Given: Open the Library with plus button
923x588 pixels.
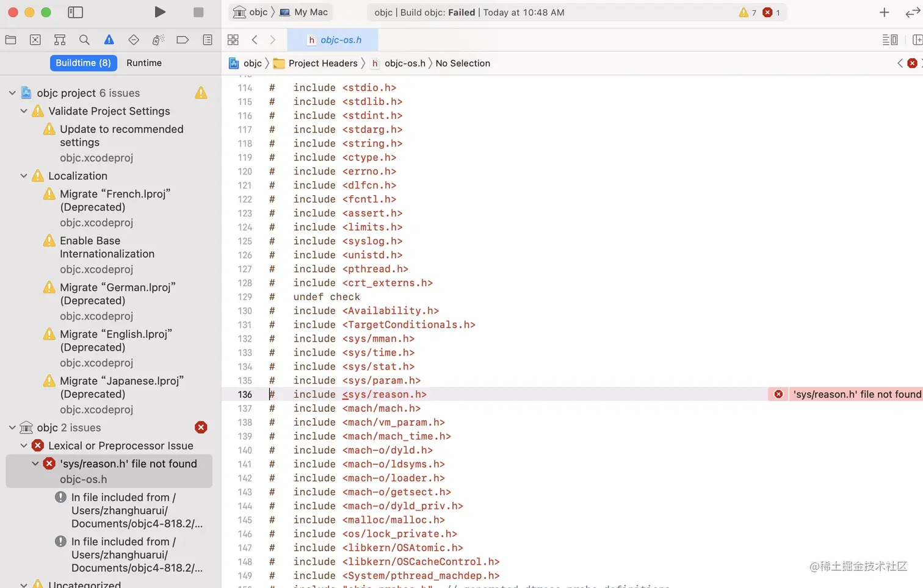Looking at the screenshot, I should tap(884, 12).
